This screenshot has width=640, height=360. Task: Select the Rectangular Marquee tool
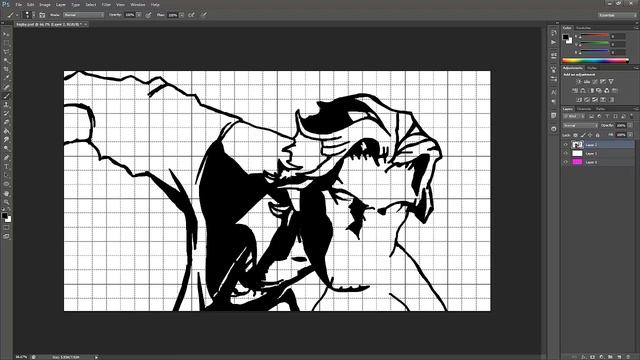6,43
